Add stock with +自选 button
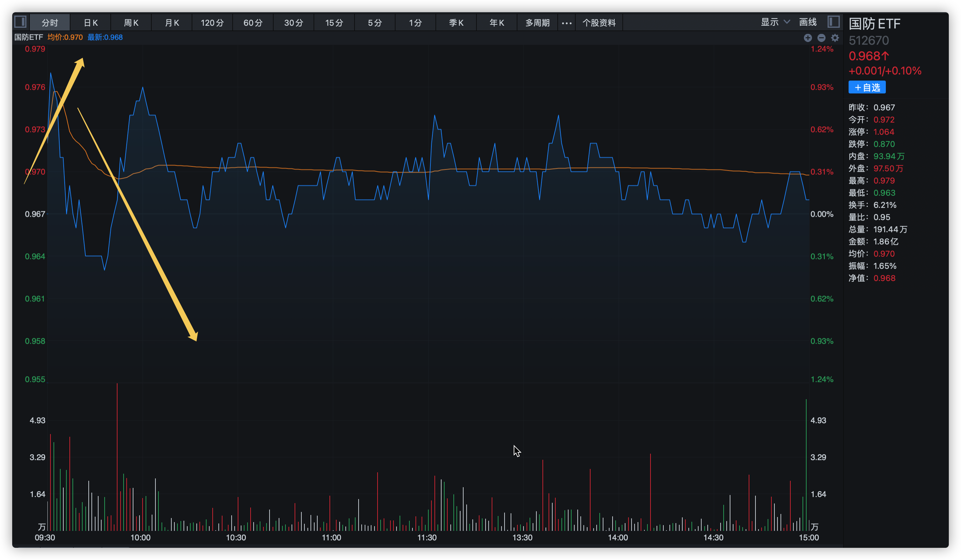This screenshot has width=961, height=560. pyautogui.click(x=867, y=87)
